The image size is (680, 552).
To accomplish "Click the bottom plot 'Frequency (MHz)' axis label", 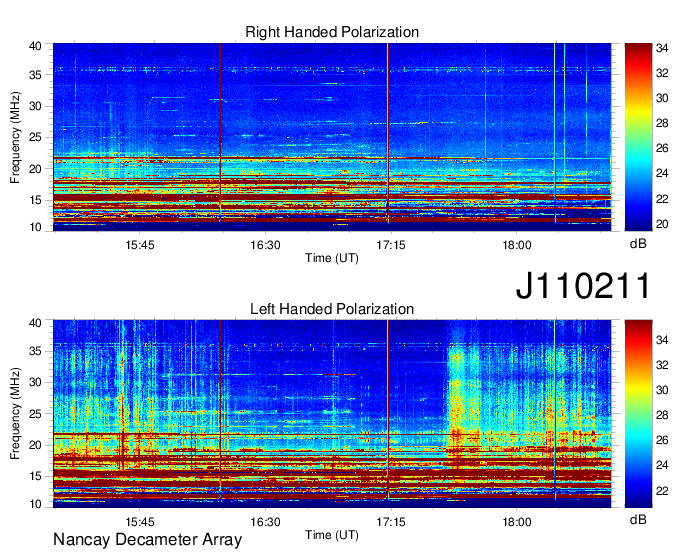I will tap(15, 414).
